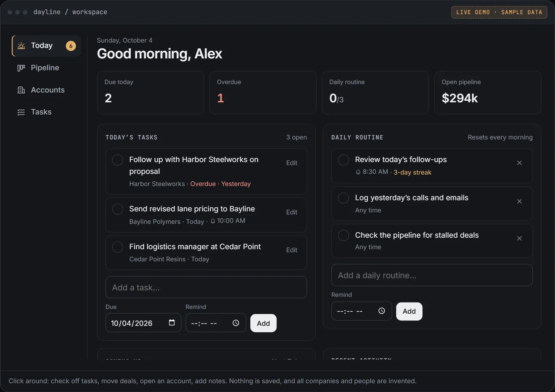Switch to Pipeline section
The image size is (555, 392).
click(x=47, y=68)
